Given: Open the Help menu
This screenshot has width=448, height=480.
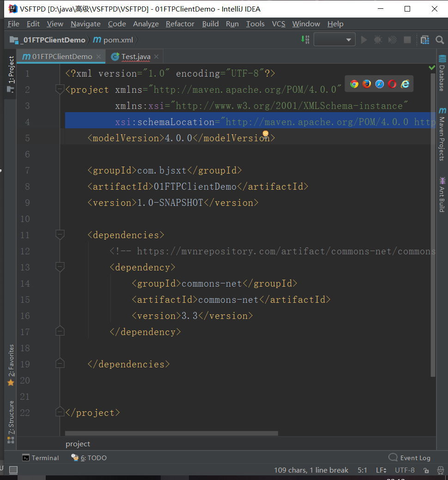Looking at the screenshot, I should coord(335,24).
